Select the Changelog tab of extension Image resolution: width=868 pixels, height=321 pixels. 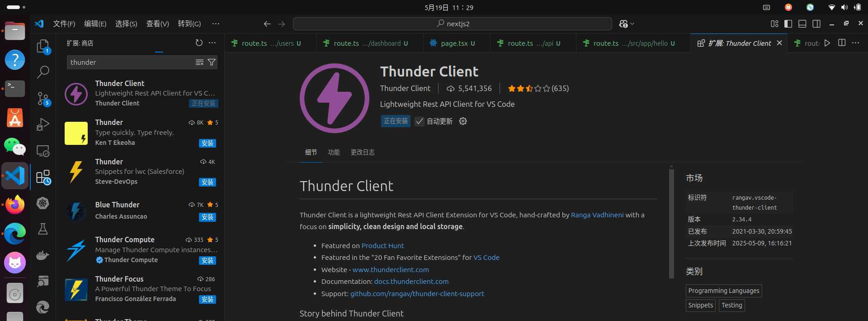coord(363,152)
